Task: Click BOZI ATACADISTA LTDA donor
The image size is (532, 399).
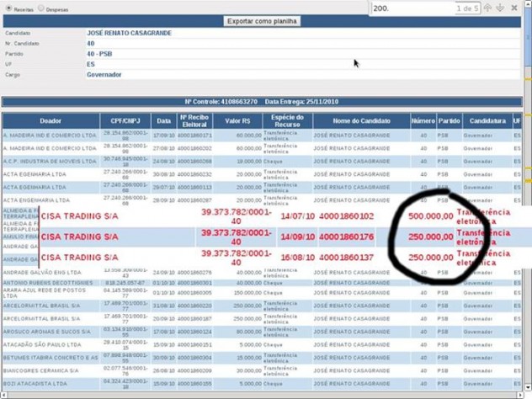Action: coord(35,383)
